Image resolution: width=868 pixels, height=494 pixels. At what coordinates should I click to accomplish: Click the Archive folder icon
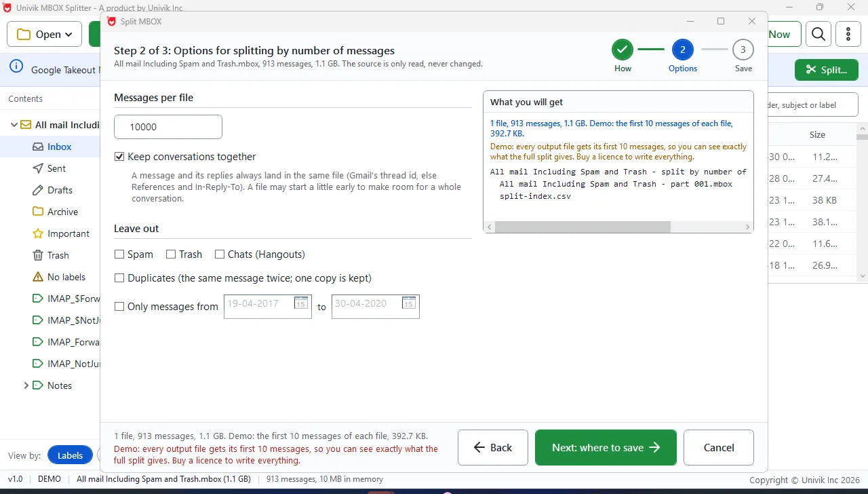38,212
